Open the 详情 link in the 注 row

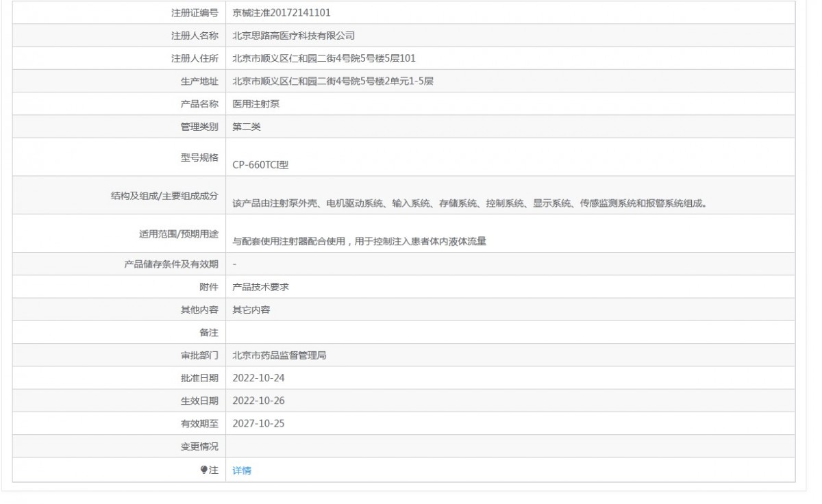click(242, 470)
